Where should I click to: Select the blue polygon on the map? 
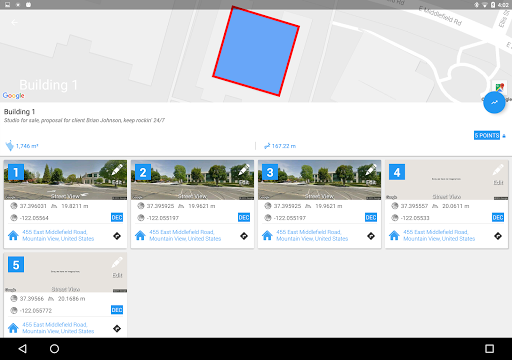(256, 51)
